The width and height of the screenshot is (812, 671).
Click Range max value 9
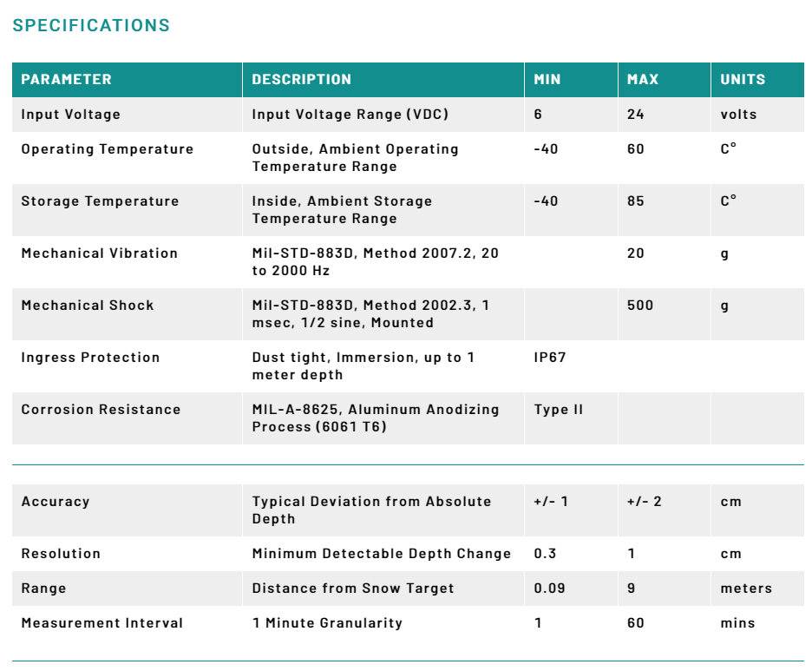pos(631,589)
